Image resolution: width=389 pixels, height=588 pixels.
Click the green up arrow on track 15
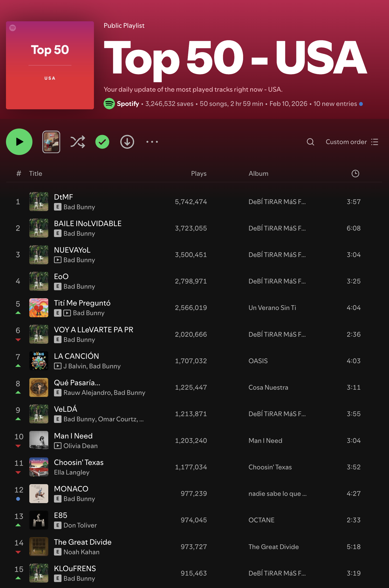pos(18,578)
